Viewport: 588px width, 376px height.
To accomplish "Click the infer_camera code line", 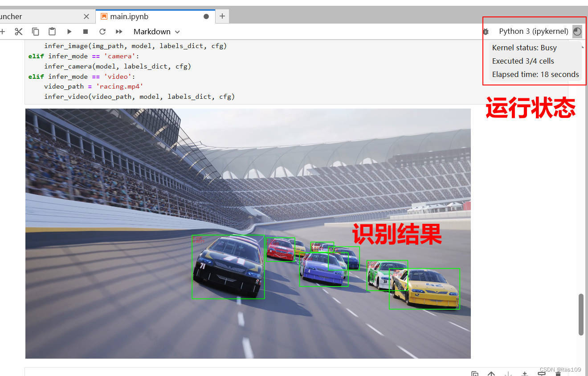I will 118,66.
